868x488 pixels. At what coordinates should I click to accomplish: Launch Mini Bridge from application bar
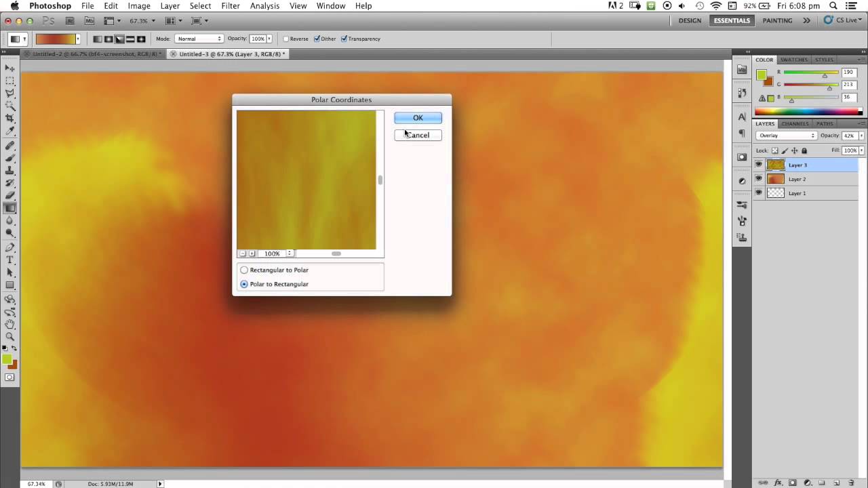point(90,21)
